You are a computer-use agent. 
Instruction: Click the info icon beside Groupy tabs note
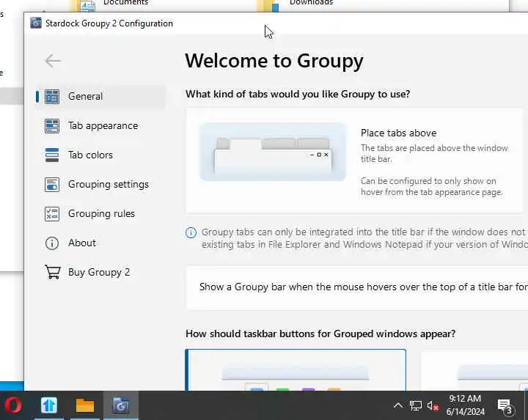coord(191,232)
